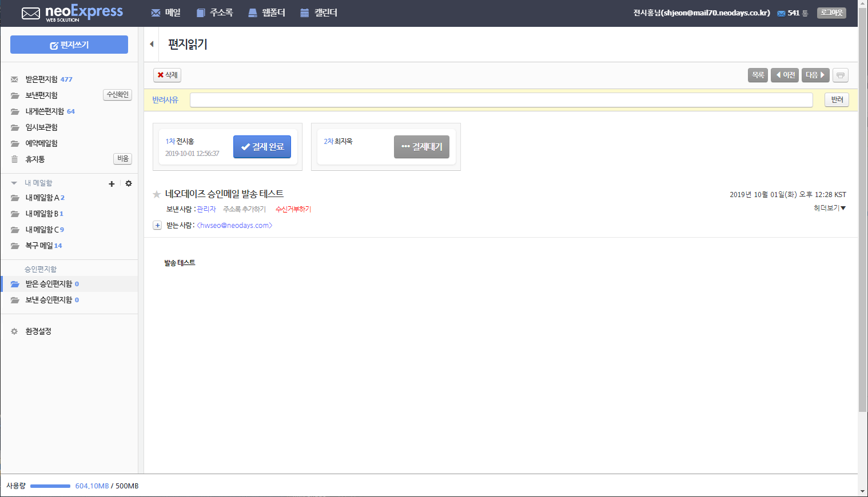
Task: Open 예약메일함 folder
Action: click(41, 143)
